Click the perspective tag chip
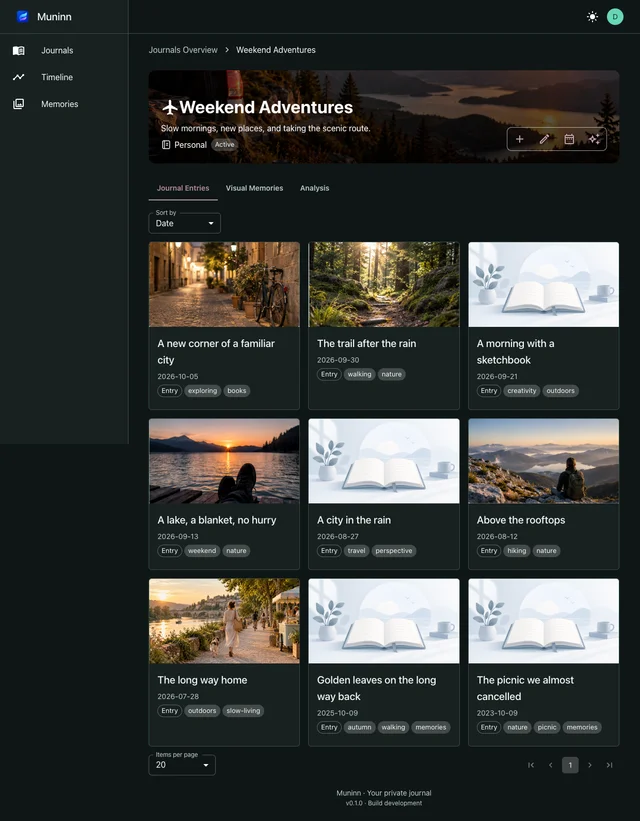 [x=394, y=551]
